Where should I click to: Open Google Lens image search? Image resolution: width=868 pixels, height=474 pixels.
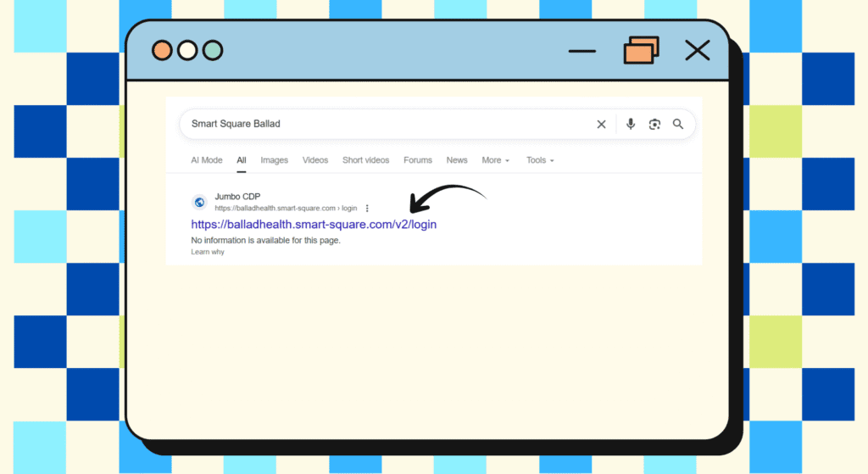click(654, 124)
